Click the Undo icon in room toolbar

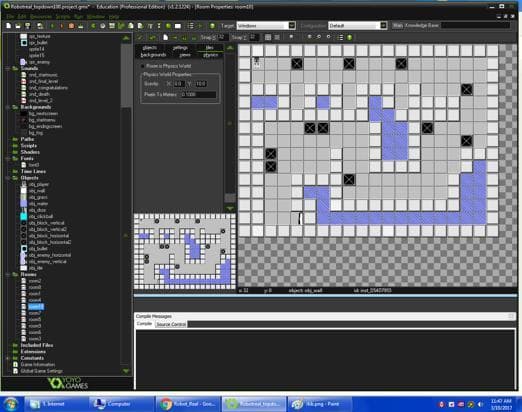152,37
